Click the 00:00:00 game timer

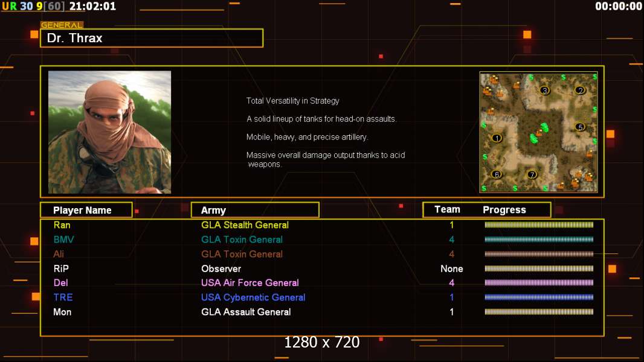pos(619,6)
